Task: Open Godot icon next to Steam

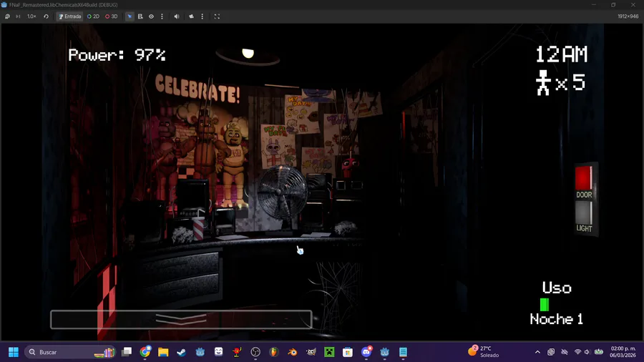Action: [200, 352]
